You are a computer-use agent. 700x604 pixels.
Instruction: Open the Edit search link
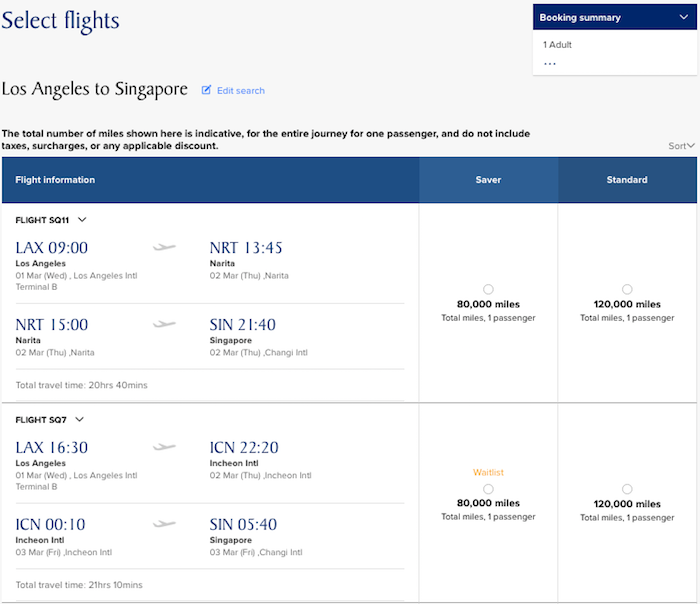(240, 90)
